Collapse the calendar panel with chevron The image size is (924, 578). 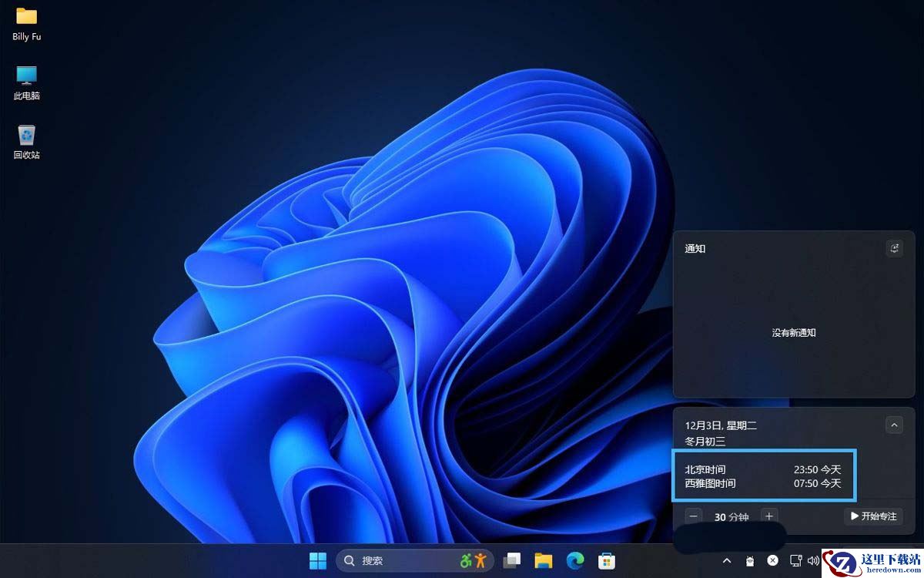pos(894,425)
